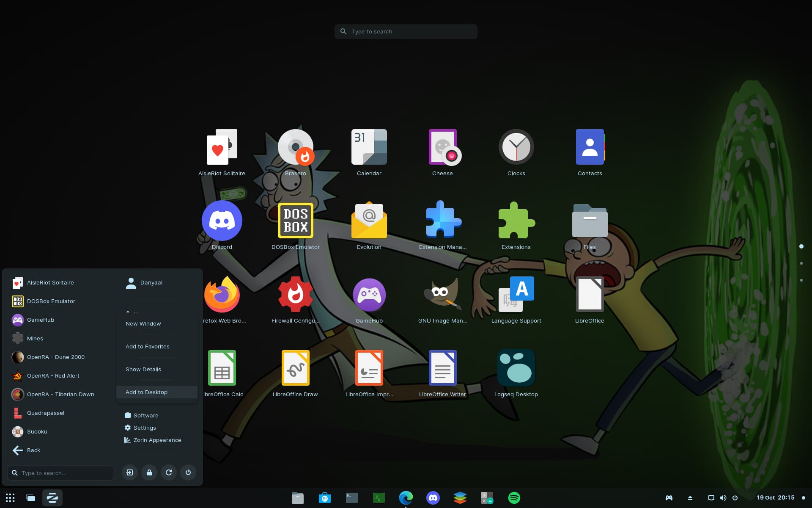Screen dimensions: 812x508
Task: Click the restart button in Zorin menu
Action: click(169, 472)
